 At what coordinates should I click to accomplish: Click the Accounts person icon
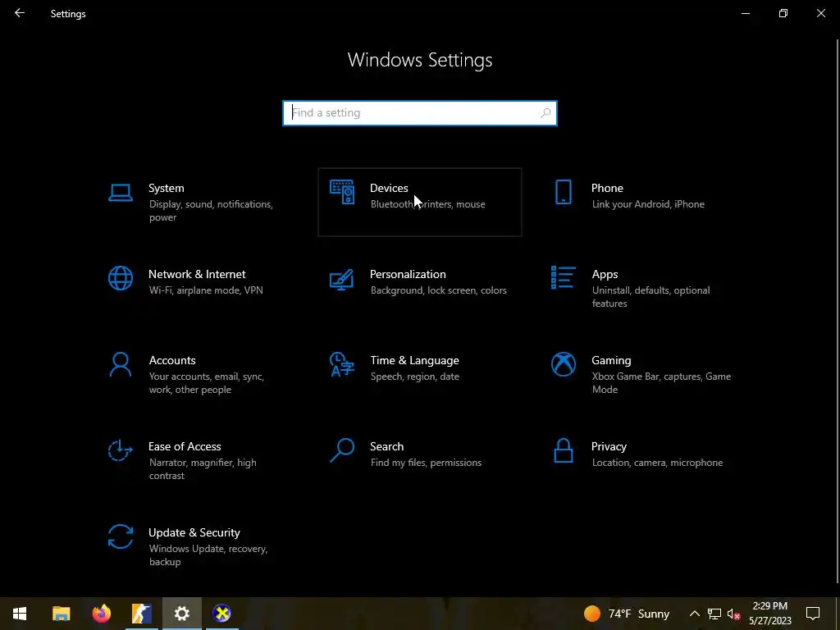pos(120,365)
